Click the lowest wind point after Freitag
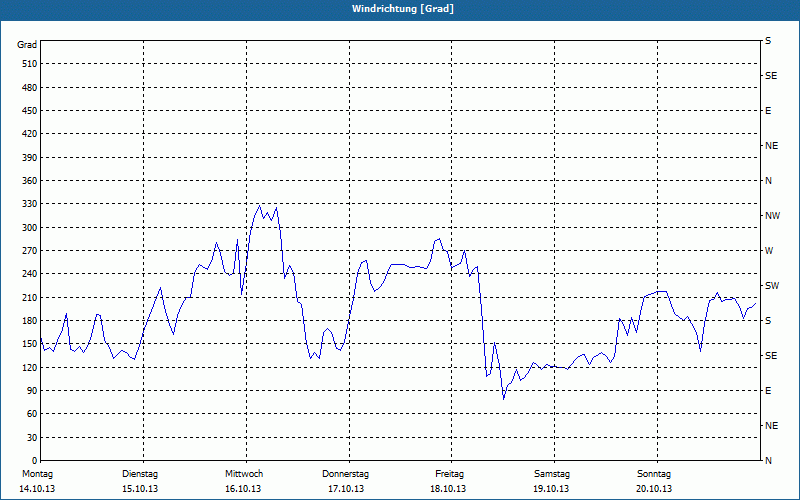 (504, 399)
